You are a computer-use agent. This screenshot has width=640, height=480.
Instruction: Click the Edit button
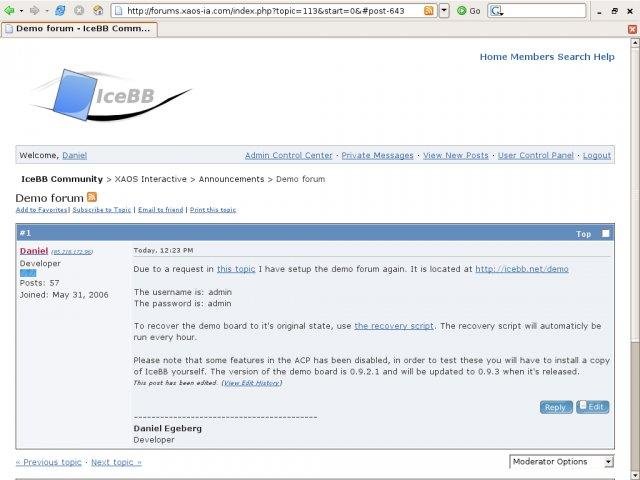tap(593, 407)
